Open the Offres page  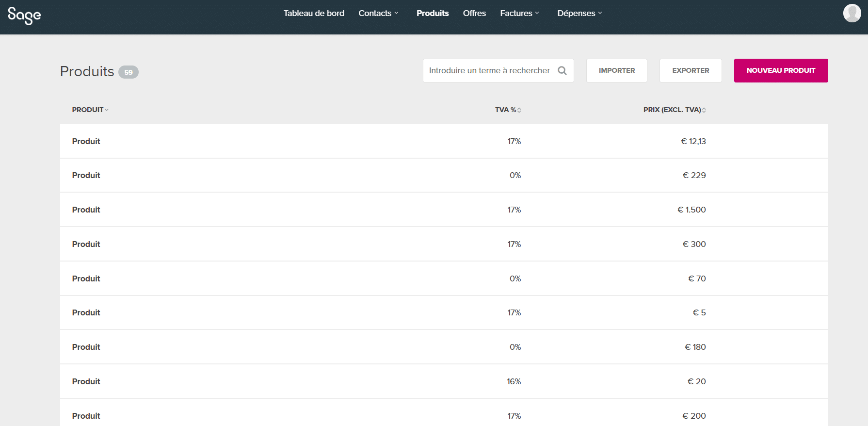pyautogui.click(x=474, y=13)
